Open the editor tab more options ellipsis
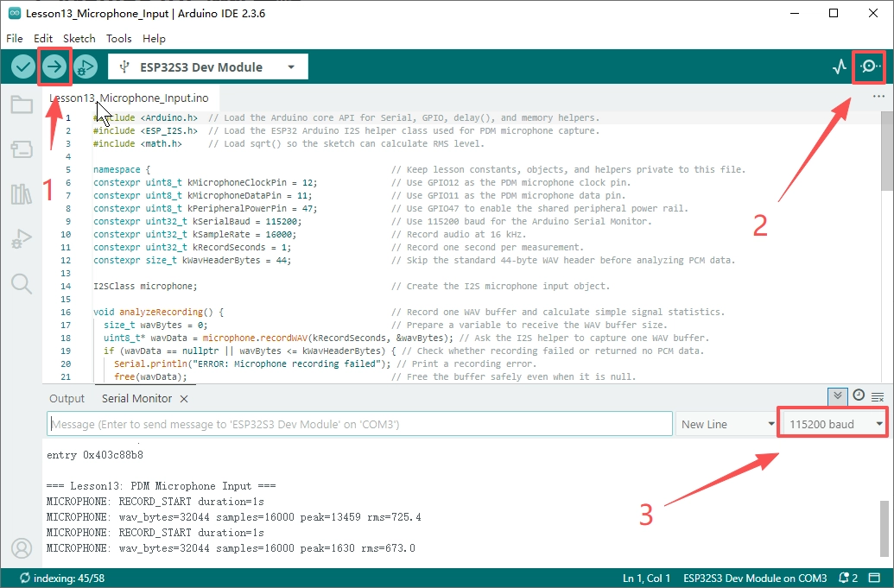This screenshot has width=894, height=588. tap(878, 97)
